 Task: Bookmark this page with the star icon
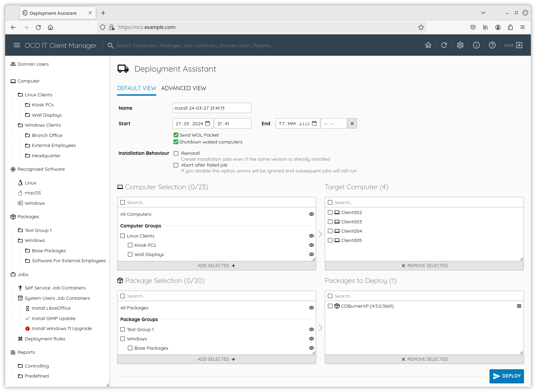coord(421,27)
